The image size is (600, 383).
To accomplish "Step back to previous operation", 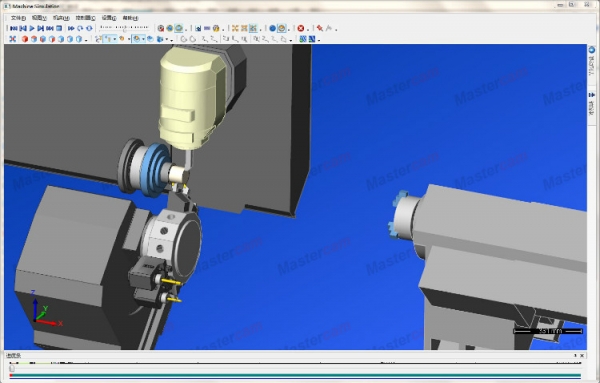I will tap(23, 28).
